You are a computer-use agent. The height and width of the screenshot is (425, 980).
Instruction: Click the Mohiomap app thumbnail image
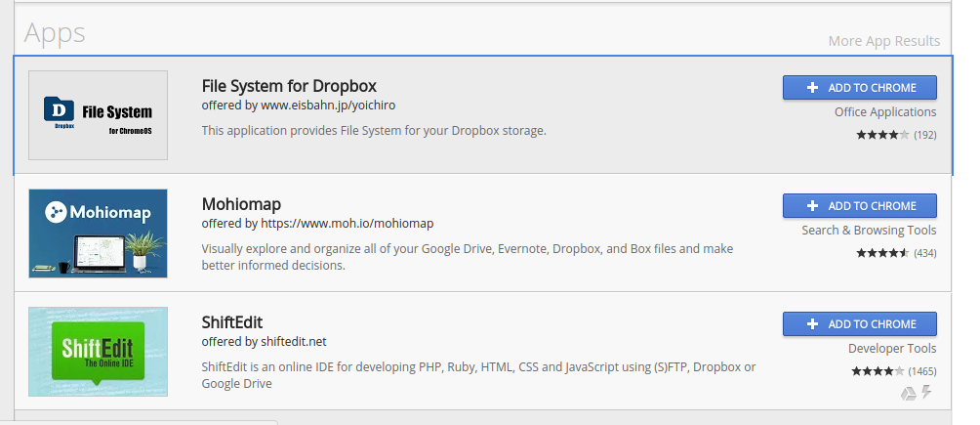(98, 233)
